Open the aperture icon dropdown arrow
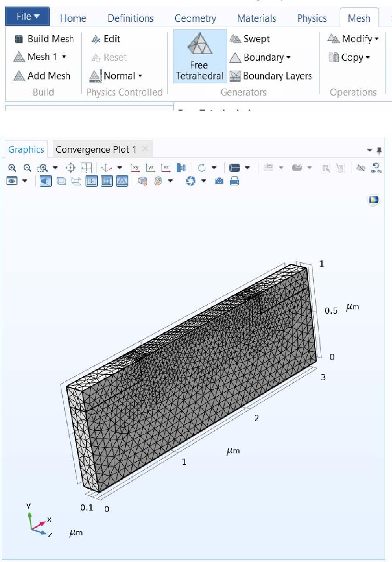Viewport: 392px width, 562px height. tap(203, 181)
